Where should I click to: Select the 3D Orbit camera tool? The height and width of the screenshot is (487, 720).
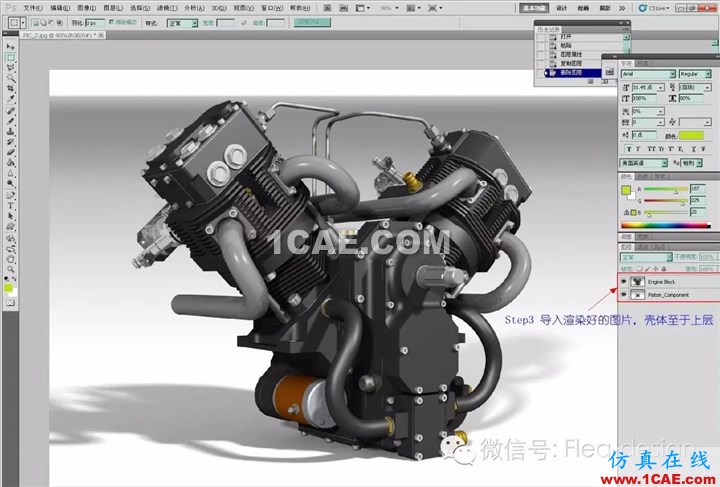coord(10,249)
